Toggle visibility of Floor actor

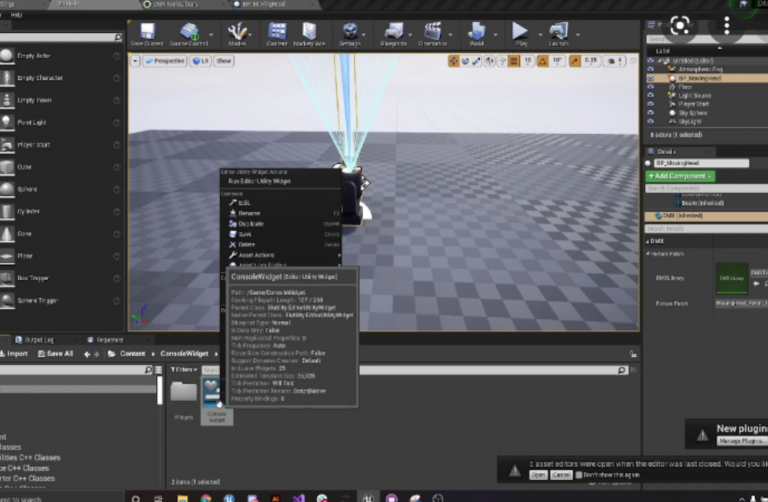coord(651,87)
